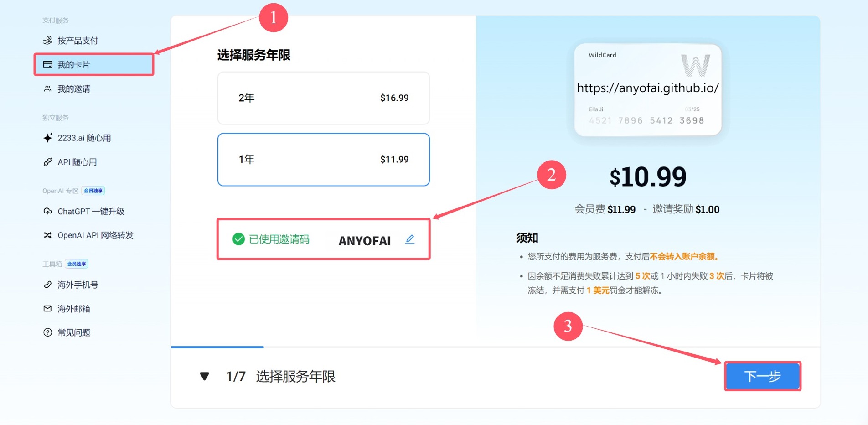Click the card icon beside 我的卡片

[x=47, y=65]
